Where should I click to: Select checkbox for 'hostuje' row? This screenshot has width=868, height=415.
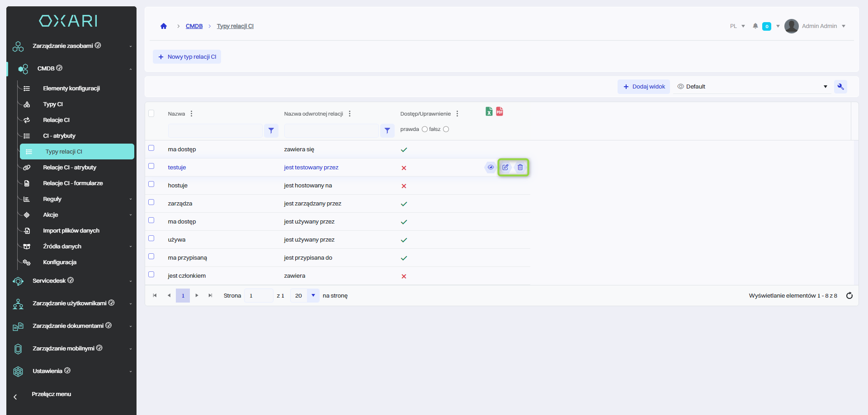click(151, 184)
